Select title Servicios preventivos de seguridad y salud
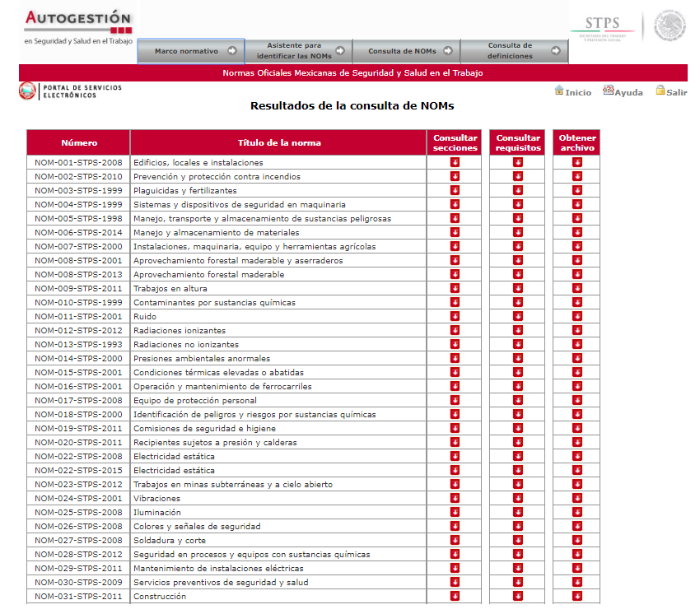Viewport: 700px width, 614px height. 221,583
